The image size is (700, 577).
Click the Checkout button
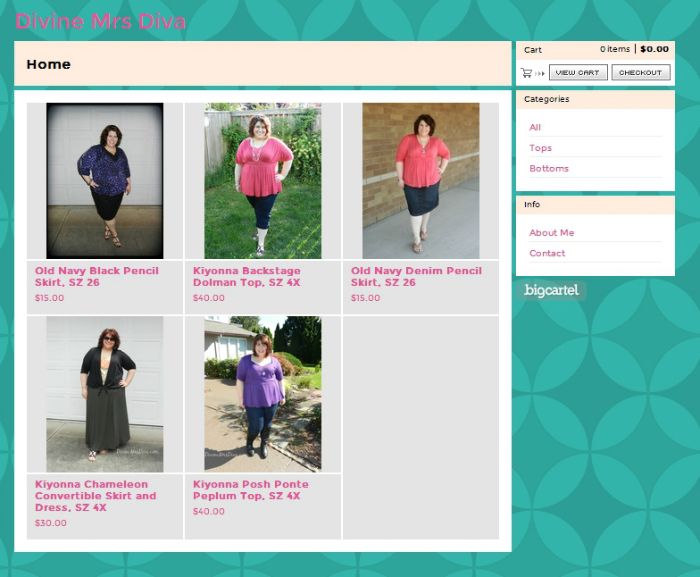tap(641, 72)
